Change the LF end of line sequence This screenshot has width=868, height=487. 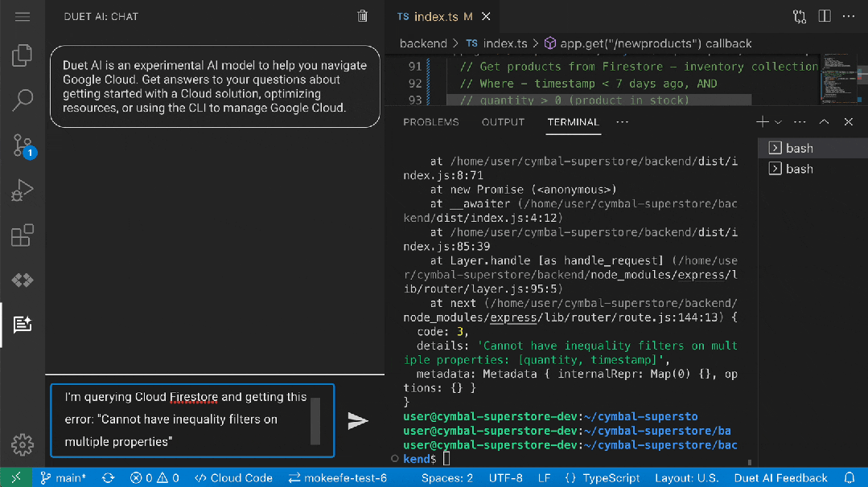(544, 477)
